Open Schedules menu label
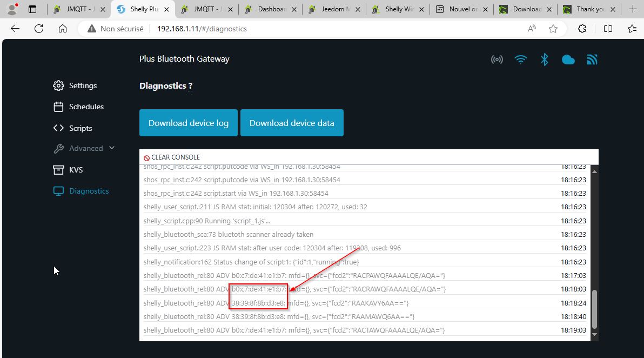 (x=86, y=107)
